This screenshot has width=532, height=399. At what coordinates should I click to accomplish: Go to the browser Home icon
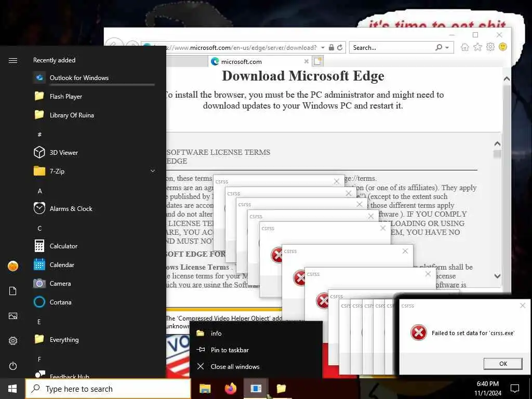(464, 47)
